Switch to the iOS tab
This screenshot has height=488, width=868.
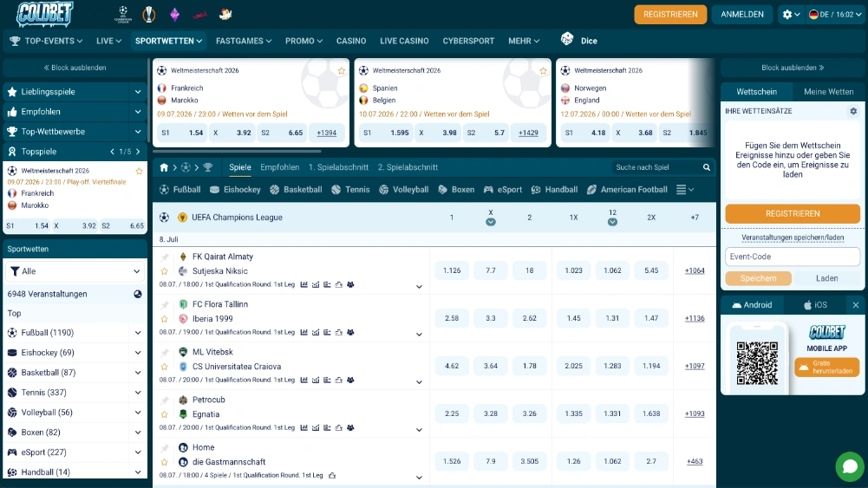click(x=815, y=305)
